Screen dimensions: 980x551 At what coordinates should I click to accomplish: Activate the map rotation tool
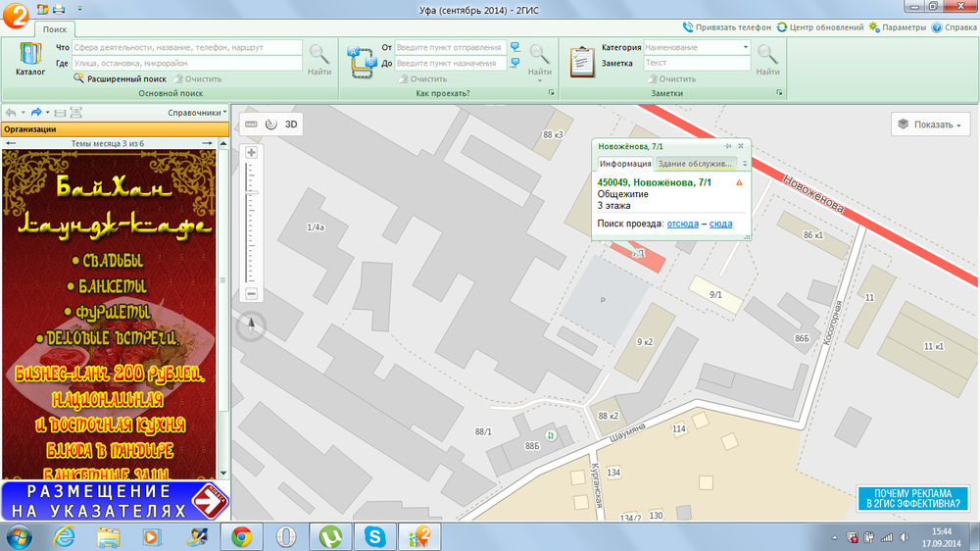click(x=271, y=124)
